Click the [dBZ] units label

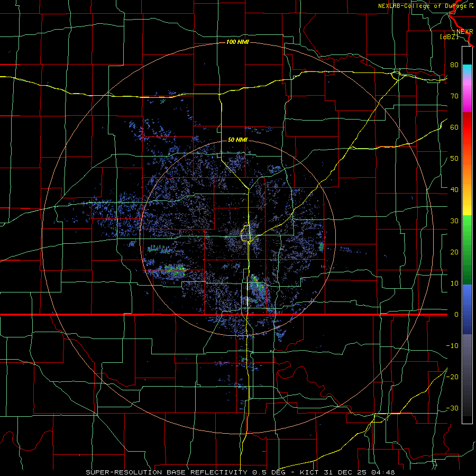point(449,36)
